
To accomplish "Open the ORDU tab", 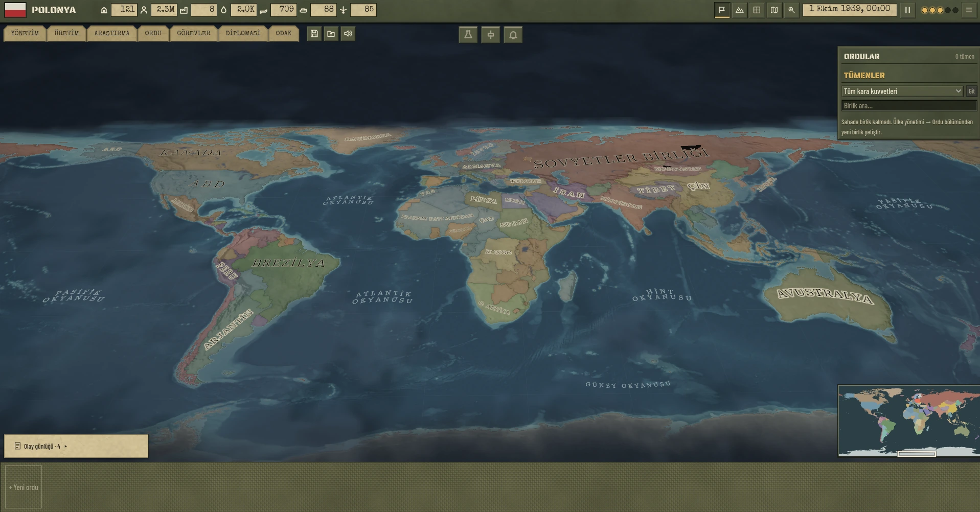I will click(153, 33).
